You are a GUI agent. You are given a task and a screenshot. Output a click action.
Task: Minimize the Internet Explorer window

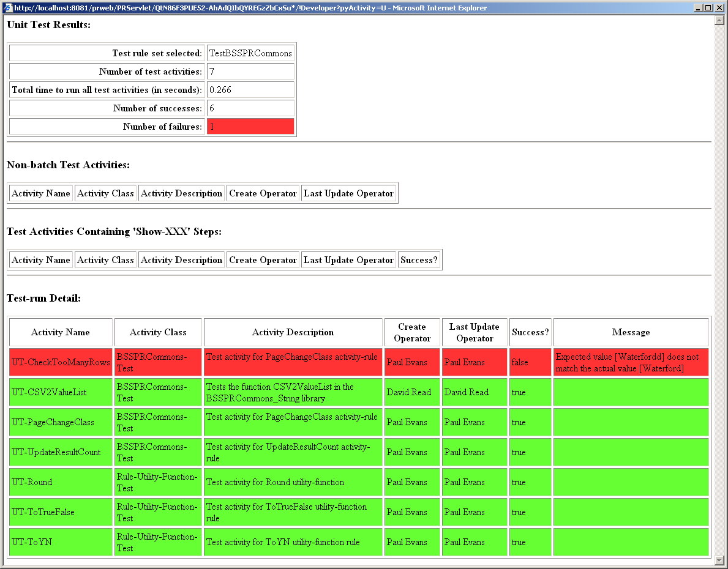coord(699,7)
